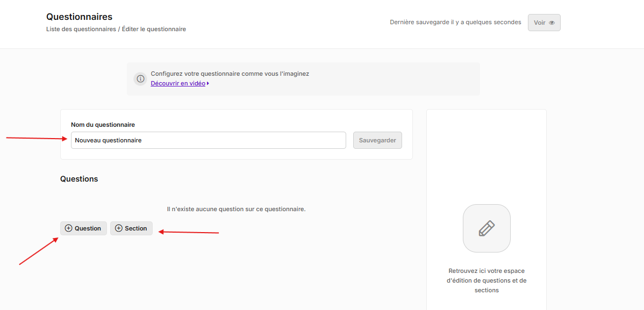
Task: Go to Liste des questionnaires breadcrumb
Action: click(x=81, y=29)
